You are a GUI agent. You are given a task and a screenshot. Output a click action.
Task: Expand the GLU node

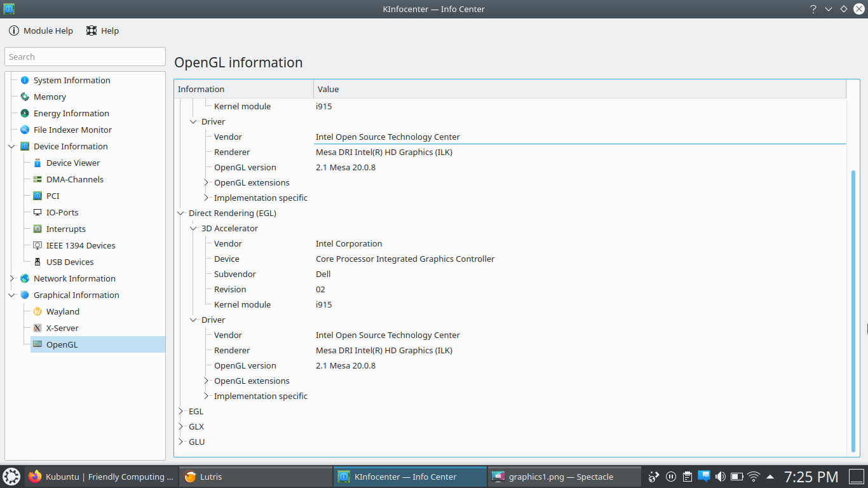click(181, 442)
